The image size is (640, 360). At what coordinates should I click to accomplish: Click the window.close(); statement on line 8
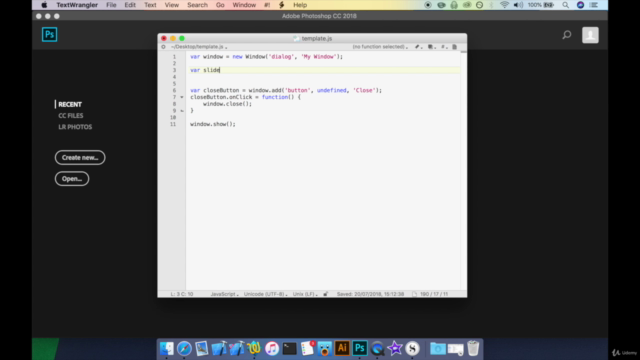[227, 104]
